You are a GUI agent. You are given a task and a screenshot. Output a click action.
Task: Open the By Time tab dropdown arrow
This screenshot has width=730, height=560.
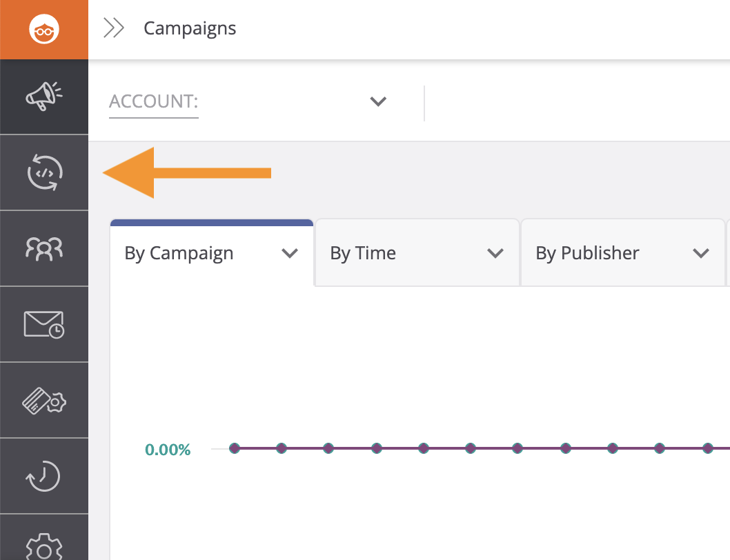[x=495, y=253]
